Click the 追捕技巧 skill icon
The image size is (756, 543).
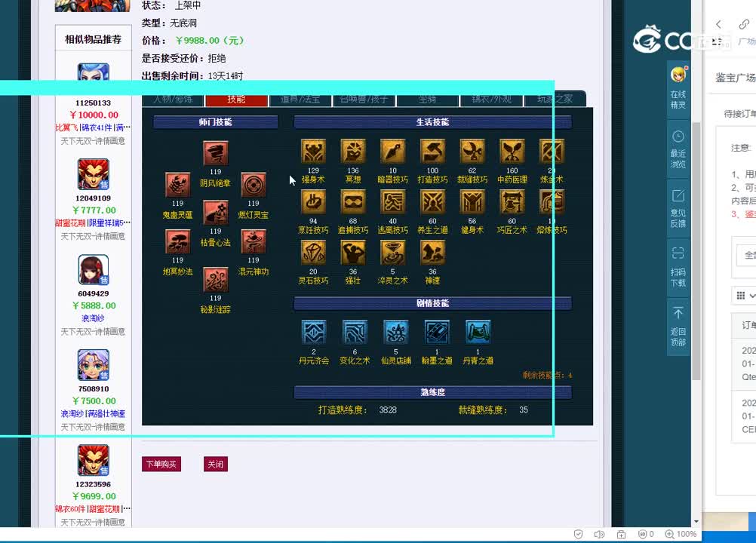353,202
